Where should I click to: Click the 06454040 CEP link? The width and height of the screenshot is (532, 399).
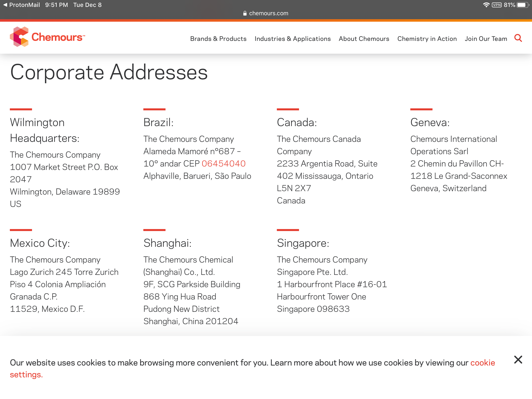click(224, 164)
